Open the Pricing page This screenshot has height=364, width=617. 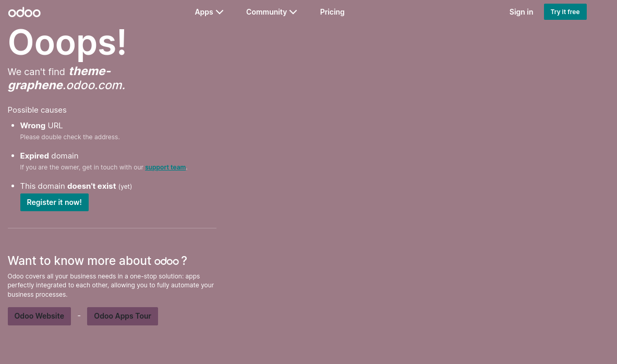pos(332,11)
